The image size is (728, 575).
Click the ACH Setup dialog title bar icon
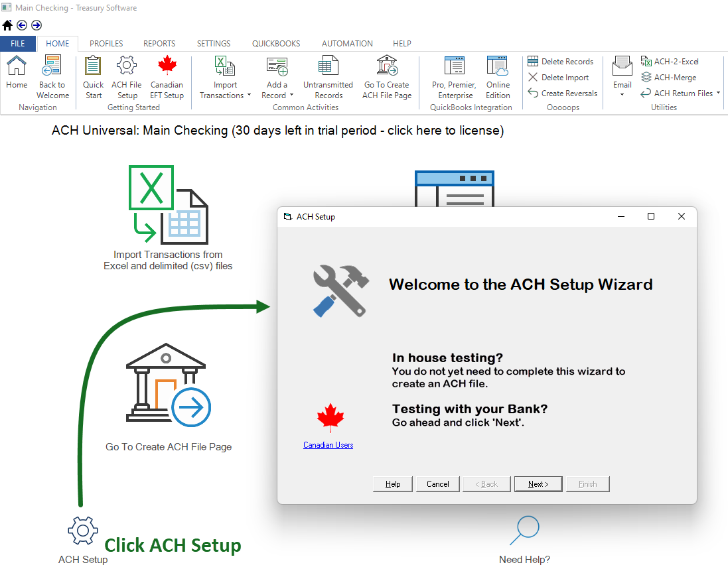click(x=288, y=217)
